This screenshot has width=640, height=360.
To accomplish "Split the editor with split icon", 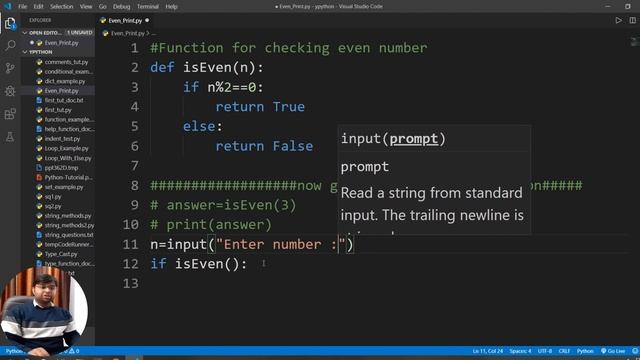I will click(632, 20).
